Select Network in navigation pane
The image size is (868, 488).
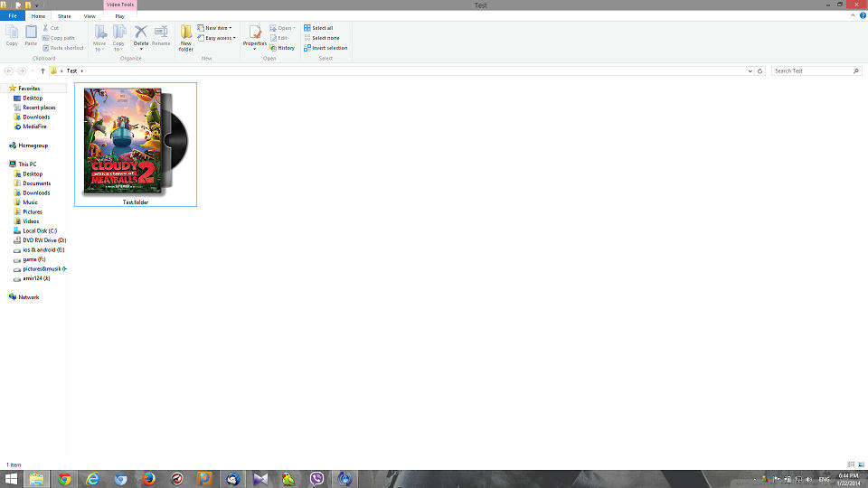tap(28, 297)
